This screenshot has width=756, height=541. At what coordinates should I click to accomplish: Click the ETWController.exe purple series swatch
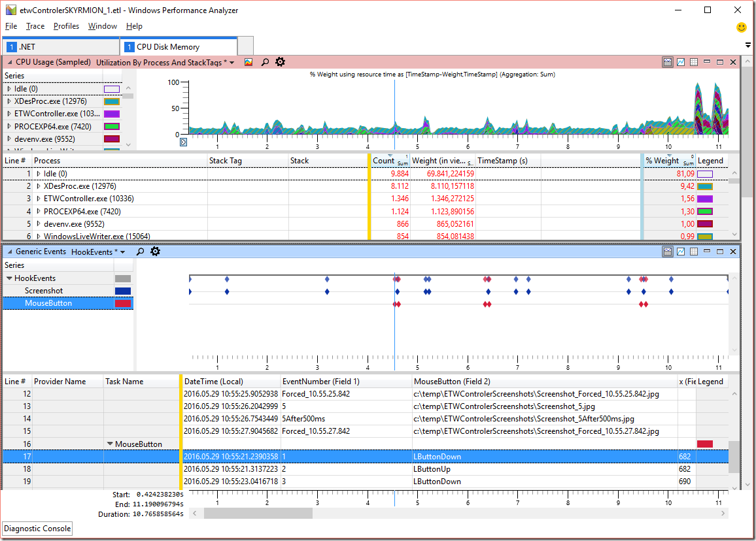[x=112, y=114]
